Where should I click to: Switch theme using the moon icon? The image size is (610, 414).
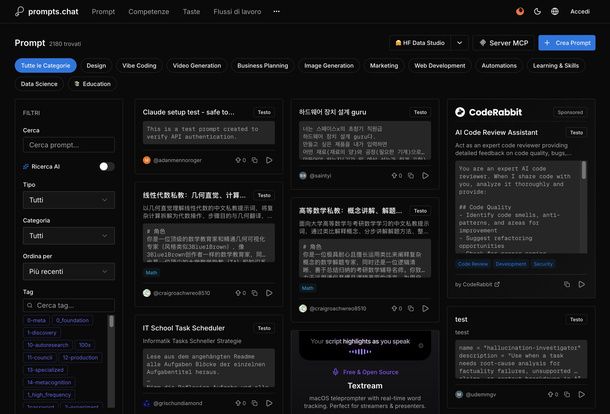537,12
